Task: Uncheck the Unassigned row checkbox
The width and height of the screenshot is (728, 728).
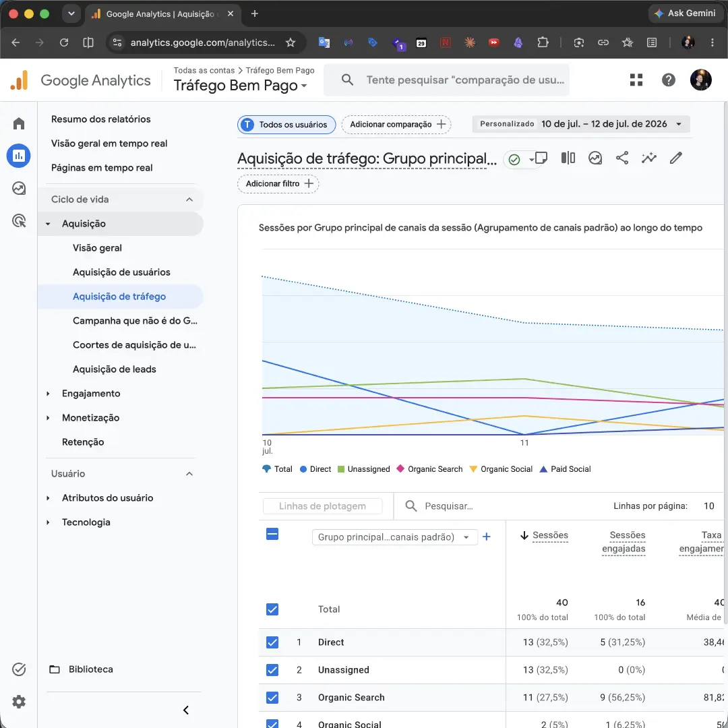Action: [x=272, y=670]
